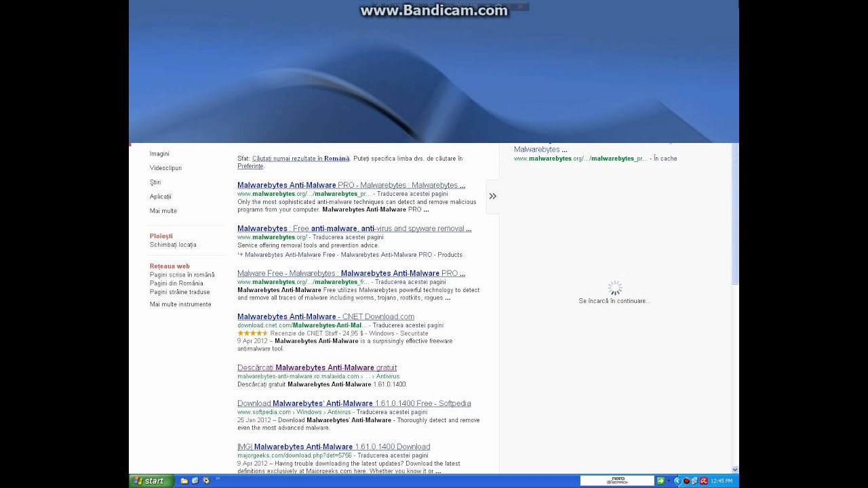Click Traducerea acestei pagini for Softpedia result
The width and height of the screenshot is (868, 488).
[x=392, y=412]
